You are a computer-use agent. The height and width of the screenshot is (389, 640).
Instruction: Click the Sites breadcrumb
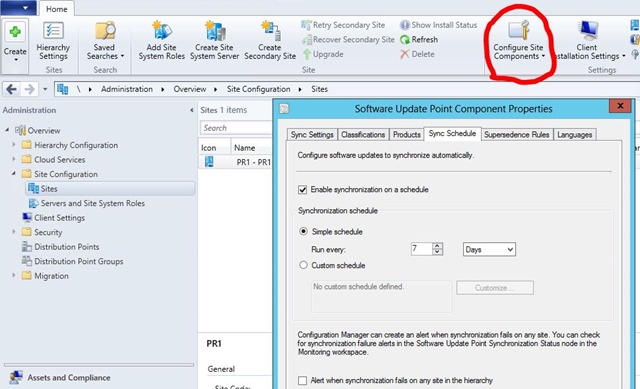[319, 89]
